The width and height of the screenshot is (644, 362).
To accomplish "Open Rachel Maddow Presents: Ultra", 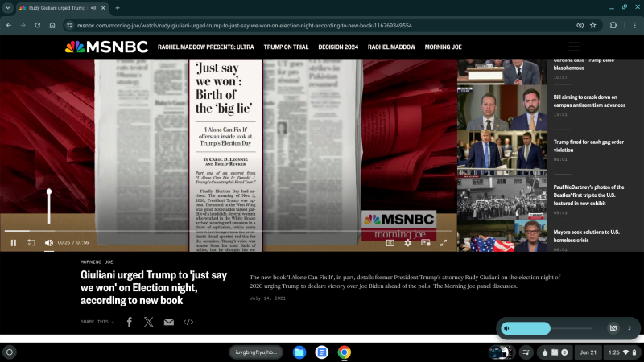I will [206, 47].
